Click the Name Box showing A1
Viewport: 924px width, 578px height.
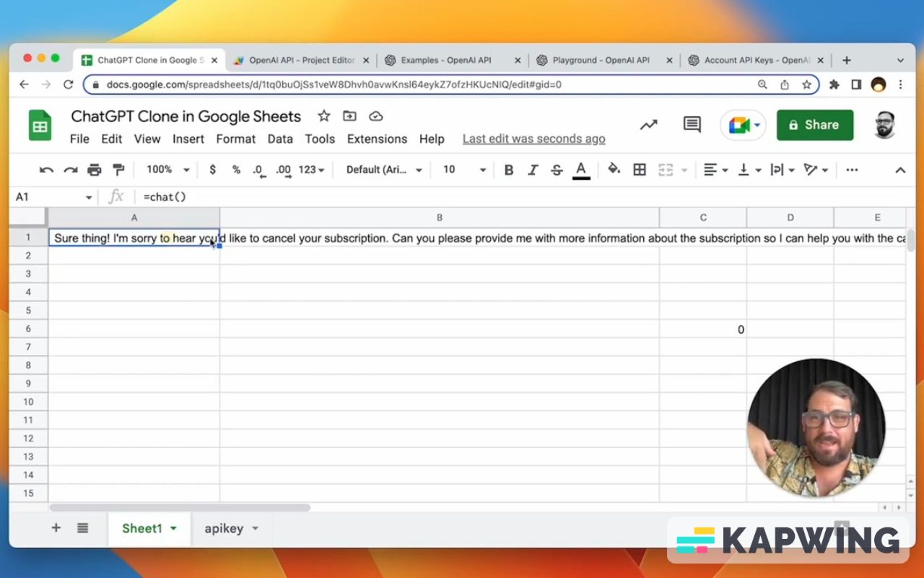54,197
